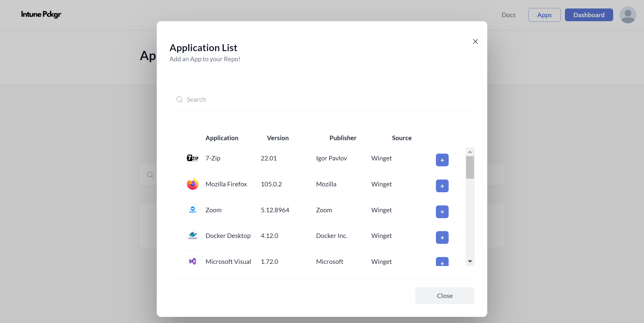The image size is (644, 323).
Task: Go to the Apps page
Action: click(x=544, y=15)
